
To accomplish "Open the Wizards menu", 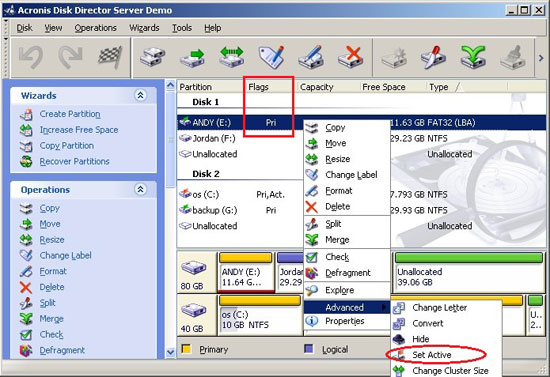I will [144, 28].
